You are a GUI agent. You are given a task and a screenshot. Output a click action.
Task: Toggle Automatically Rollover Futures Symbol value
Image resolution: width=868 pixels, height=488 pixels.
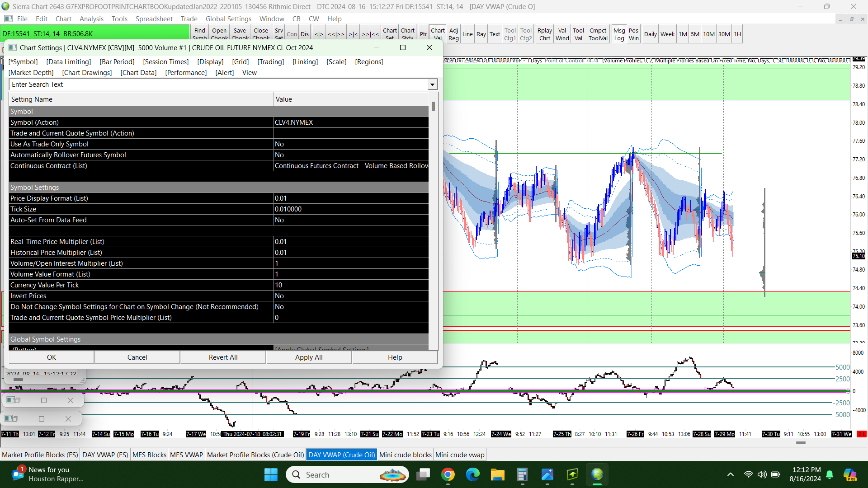click(x=351, y=155)
